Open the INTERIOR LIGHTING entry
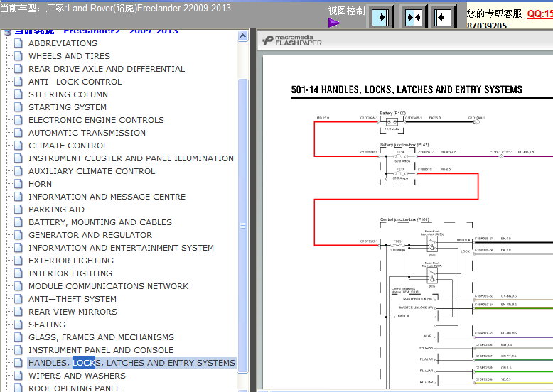Image resolution: width=553 pixels, height=392 pixels. [70, 273]
